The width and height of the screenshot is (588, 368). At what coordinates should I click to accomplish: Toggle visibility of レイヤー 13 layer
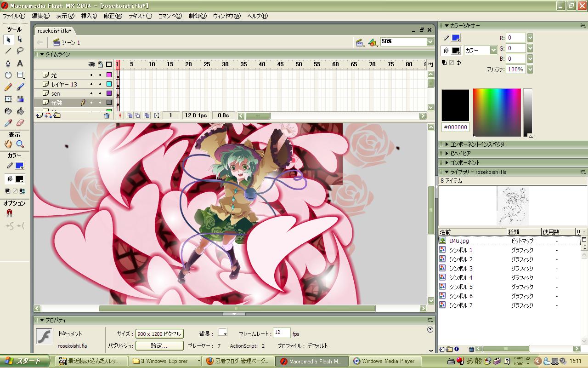click(x=91, y=84)
